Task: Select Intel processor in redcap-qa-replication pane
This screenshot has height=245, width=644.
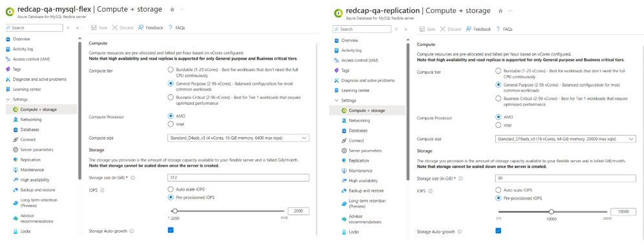Action: coord(499,125)
